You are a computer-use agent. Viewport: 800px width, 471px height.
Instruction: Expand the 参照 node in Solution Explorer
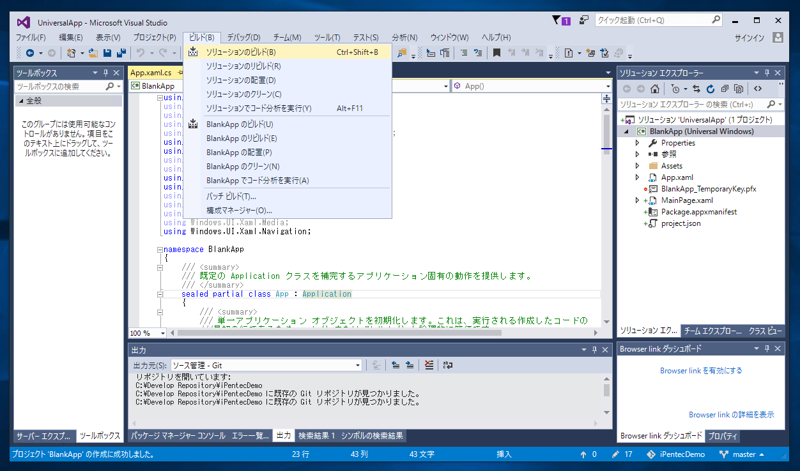638,154
